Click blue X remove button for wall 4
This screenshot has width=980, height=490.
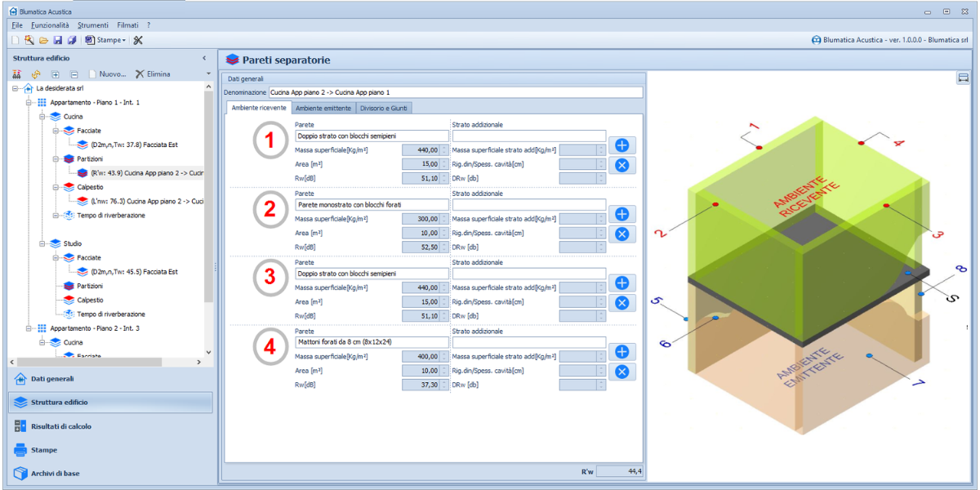pyautogui.click(x=621, y=372)
